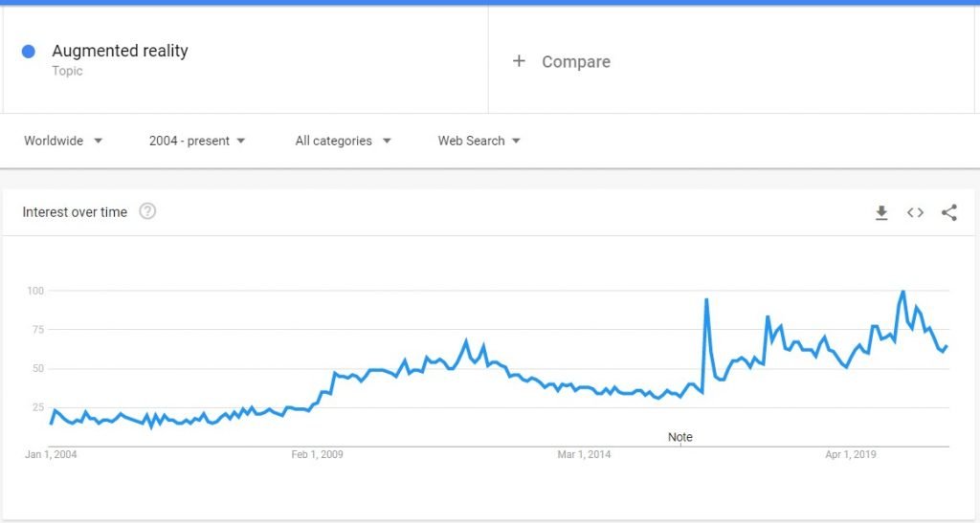Image resolution: width=980 pixels, height=523 pixels.
Task: Edit the Augmented reality search term
Action: point(120,52)
